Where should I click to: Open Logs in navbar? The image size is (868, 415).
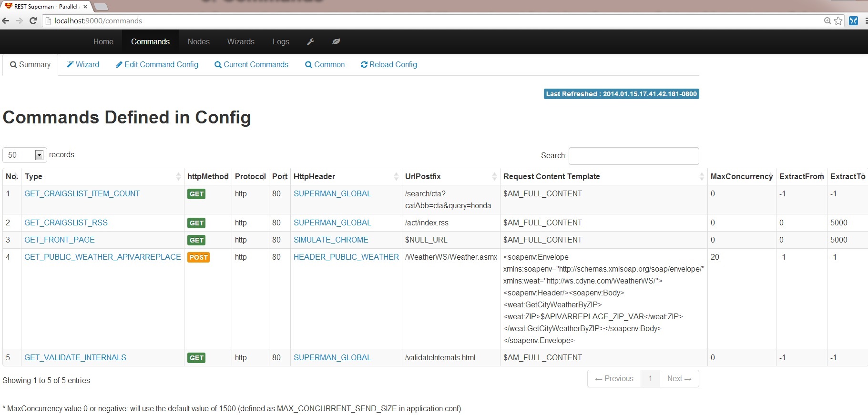[x=281, y=41]
